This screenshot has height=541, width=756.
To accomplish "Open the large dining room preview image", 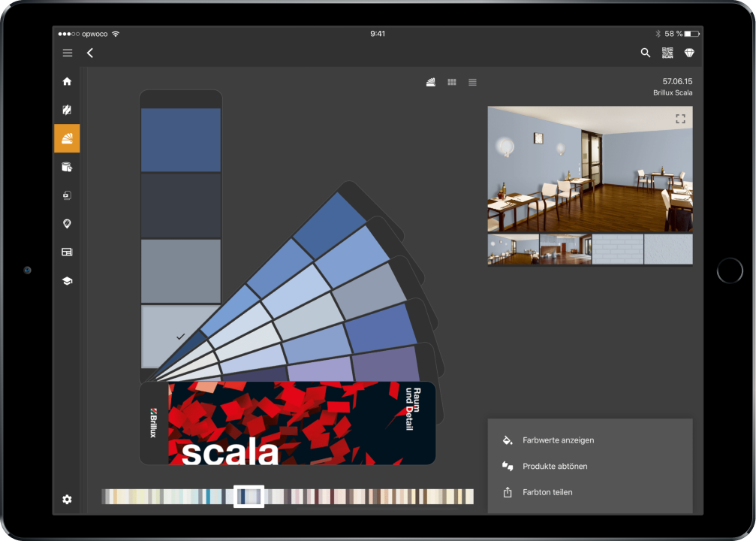I will coord(590,169).
